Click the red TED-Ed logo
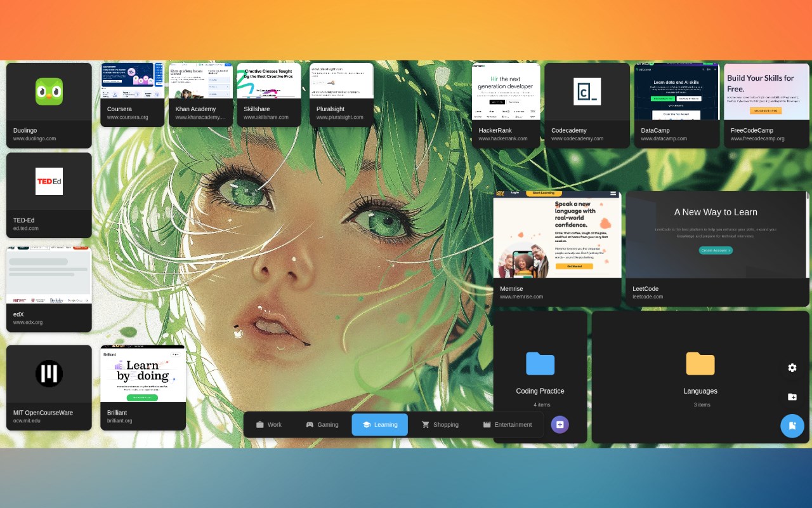 pyautogui.click(x=49, y=181)
